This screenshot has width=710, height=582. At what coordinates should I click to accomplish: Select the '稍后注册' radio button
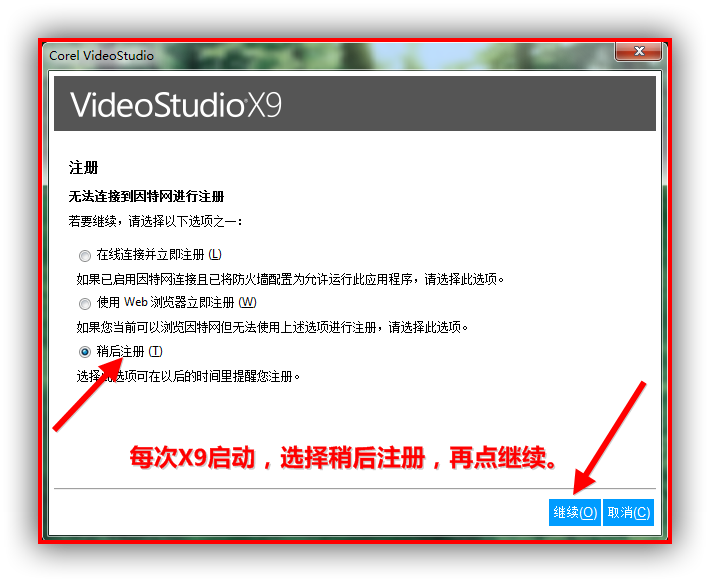tap(85, 352)
